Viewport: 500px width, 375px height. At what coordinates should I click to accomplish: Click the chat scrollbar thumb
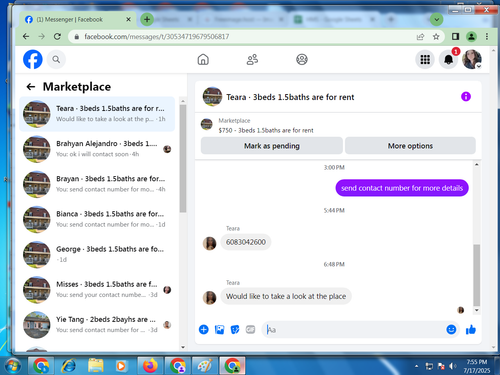click(477, 275)
